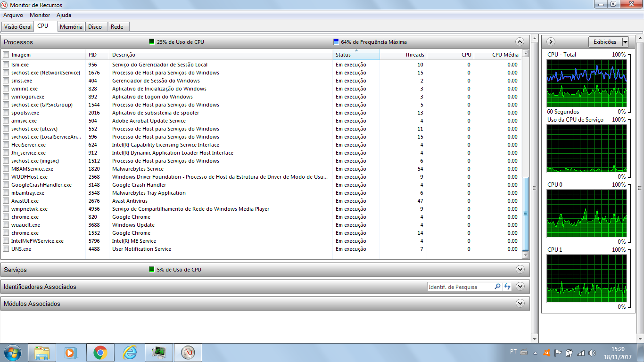Click the Avast tray icon

click(x=547, y=353)
